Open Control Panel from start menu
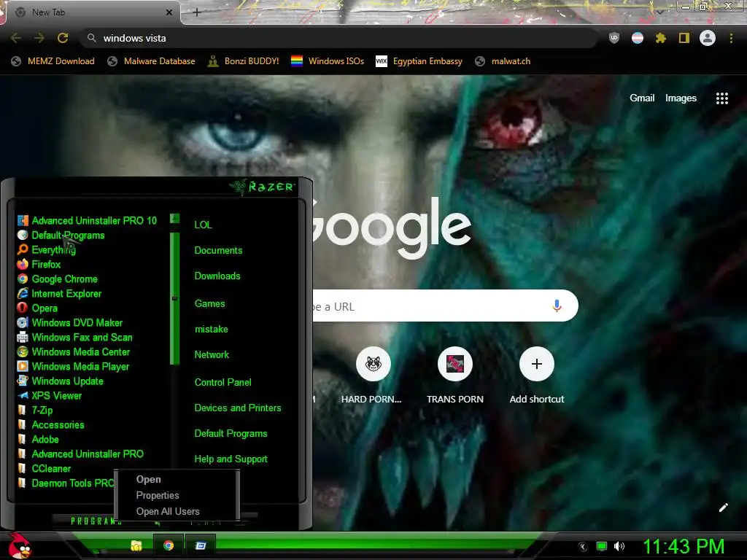Viewport: 747px width, 560px height. (223, 382)
